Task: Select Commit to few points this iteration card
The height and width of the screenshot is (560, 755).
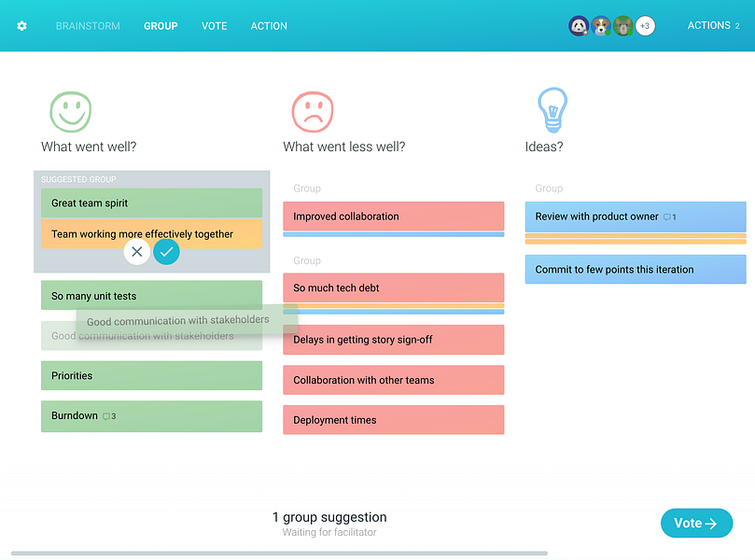Action: (636, 269)
